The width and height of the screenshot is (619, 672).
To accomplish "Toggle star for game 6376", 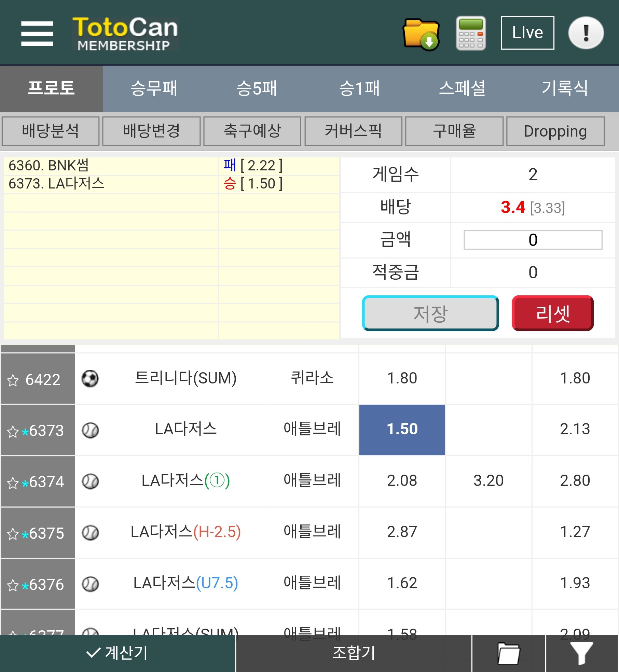I will click(13, 585).
